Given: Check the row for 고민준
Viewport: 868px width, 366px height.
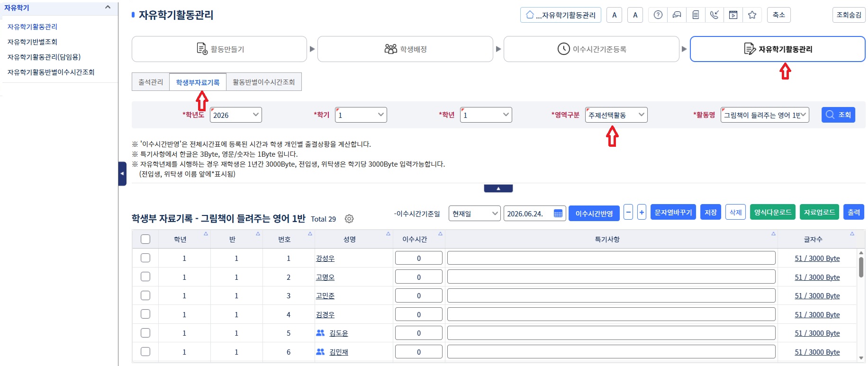Looking at the screenshot, I should coord(145,295).
